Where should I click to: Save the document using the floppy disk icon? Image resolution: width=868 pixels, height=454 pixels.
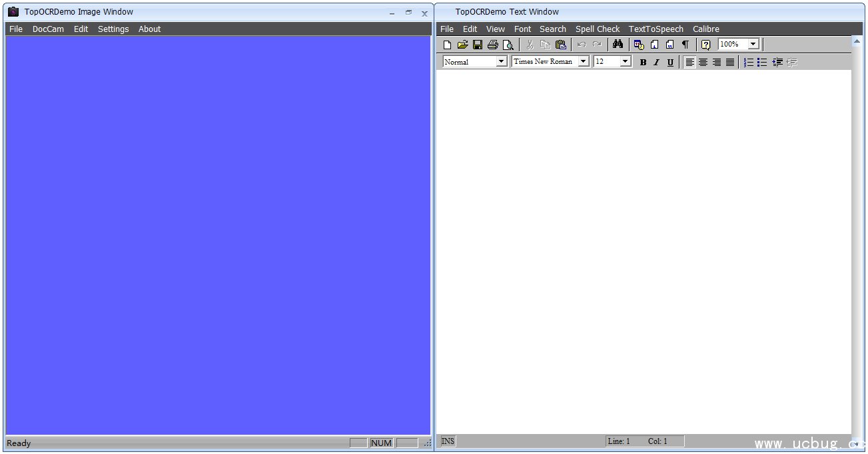(x=478, y=45)
